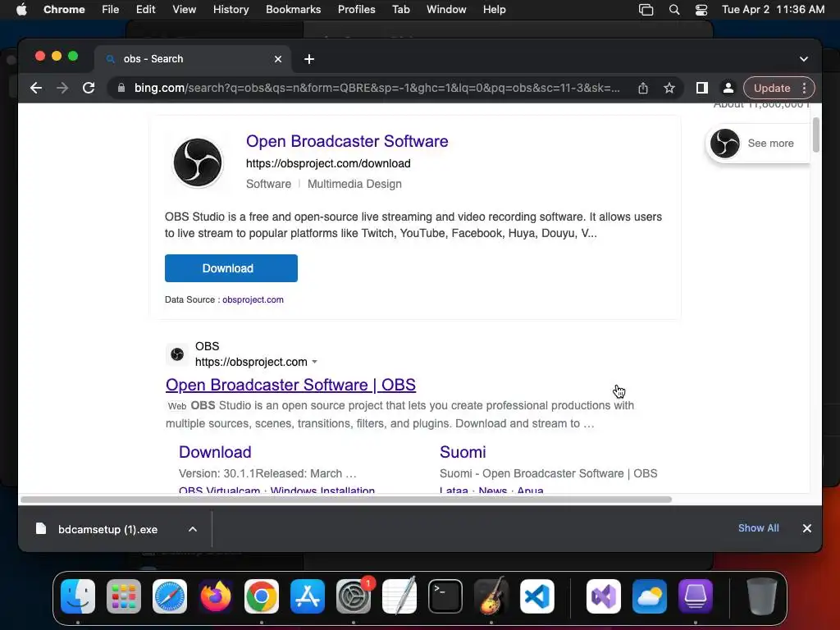Image resolution: width=840 pixels, height=630 pixels.
Task: Open the File menu
Action: pos(111,10)
